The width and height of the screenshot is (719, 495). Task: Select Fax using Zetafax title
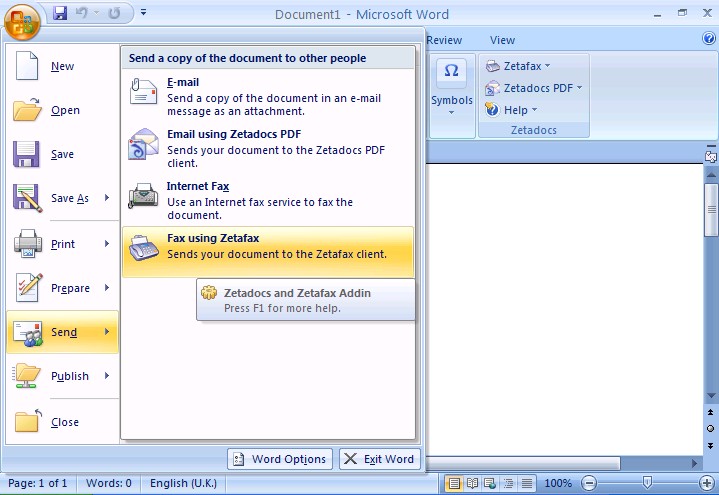point(213,238)
